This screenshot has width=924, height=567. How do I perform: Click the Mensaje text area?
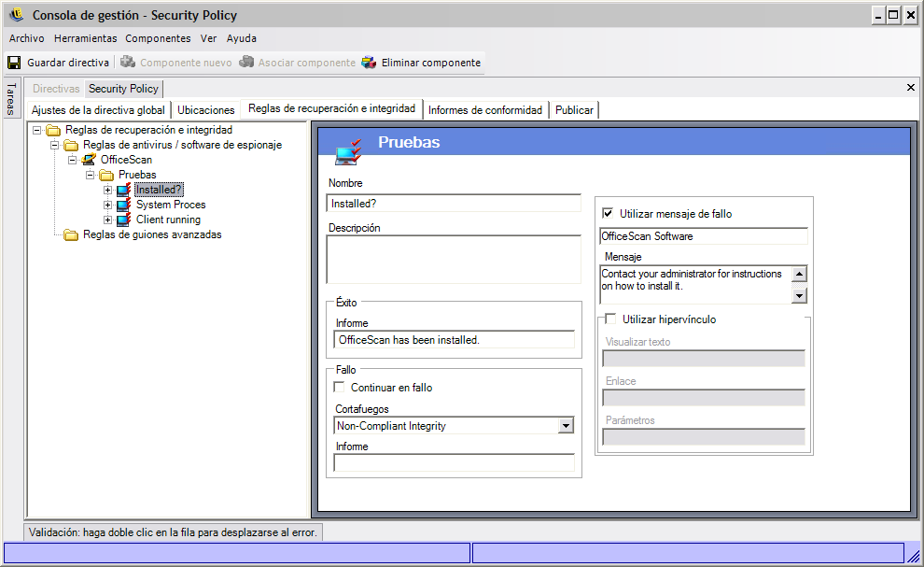coord(696,284)
